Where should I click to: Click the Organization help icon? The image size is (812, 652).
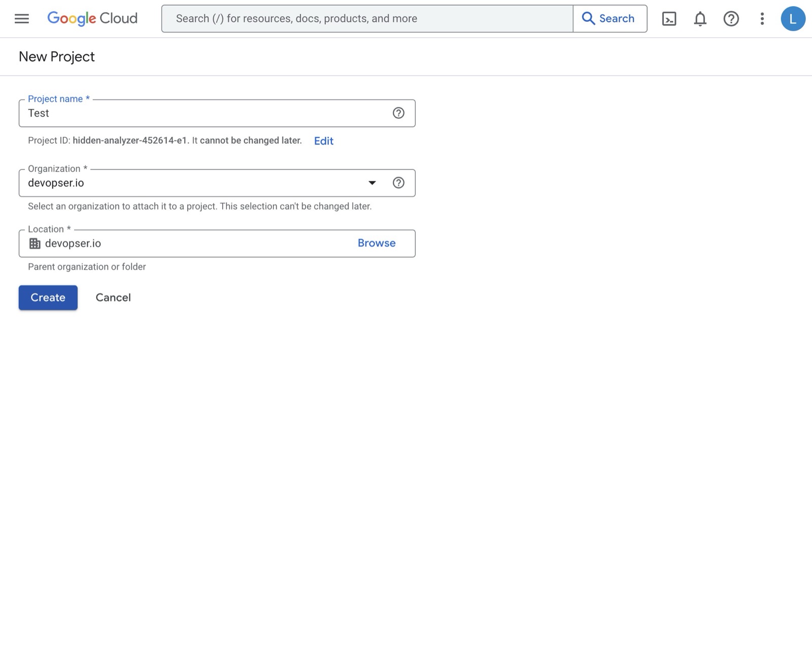click(x=398, y=183)
